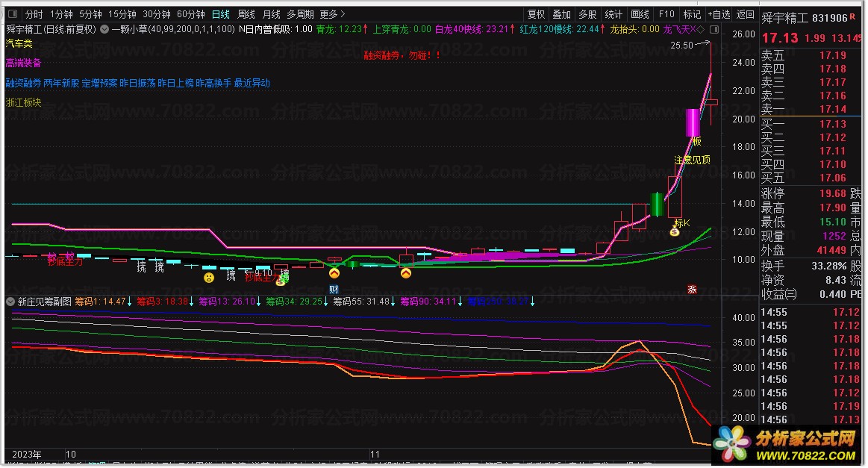Switch to 周线 weekly chart
Image resolution: width=868 pixels, height=468 pixels.
(246, 14)
